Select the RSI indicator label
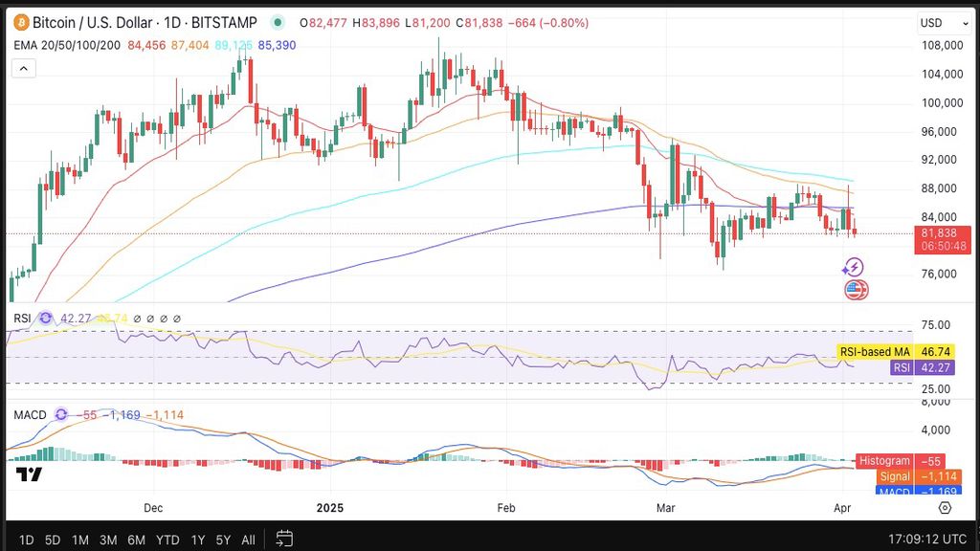This screenshot has height=551, width=980. [x=23, y=319]
